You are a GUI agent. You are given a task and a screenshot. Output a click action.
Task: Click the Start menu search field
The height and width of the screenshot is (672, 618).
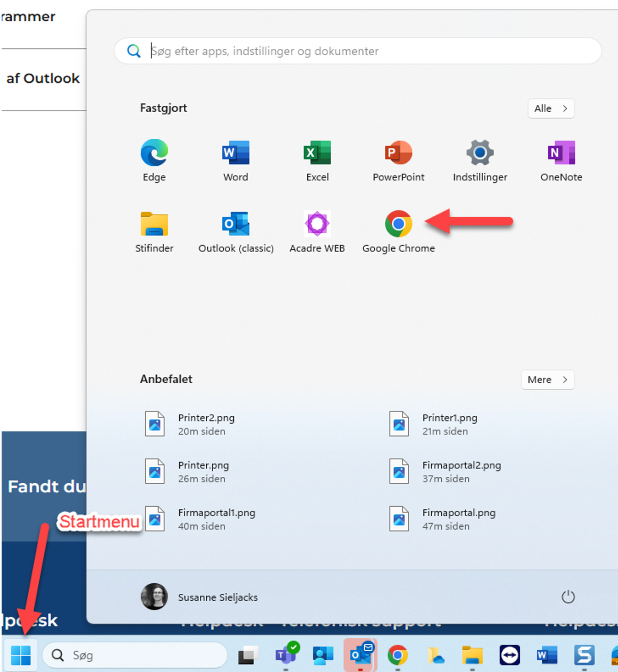(x=357, y=51)
